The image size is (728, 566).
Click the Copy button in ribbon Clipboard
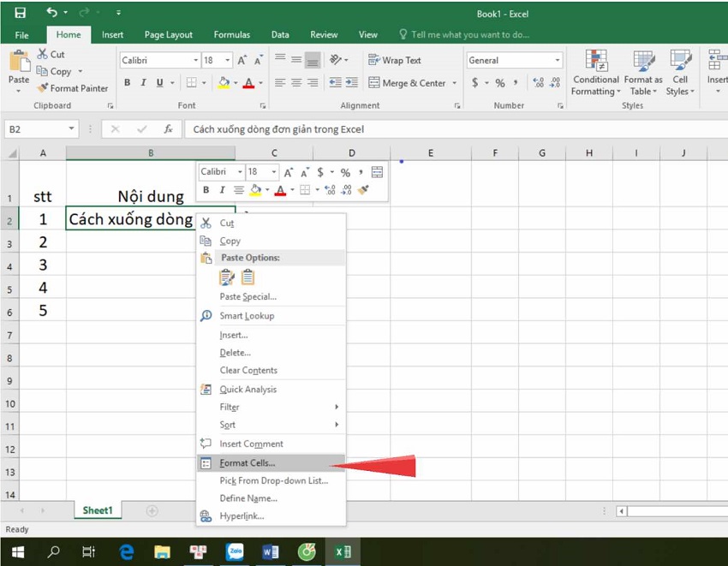(54, 71)
